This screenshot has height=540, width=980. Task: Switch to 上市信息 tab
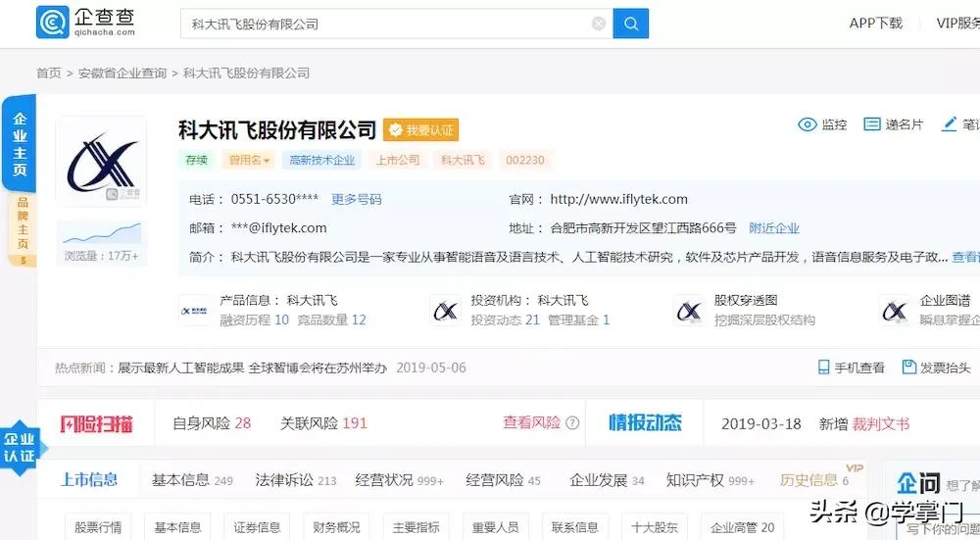coord(89,480)
